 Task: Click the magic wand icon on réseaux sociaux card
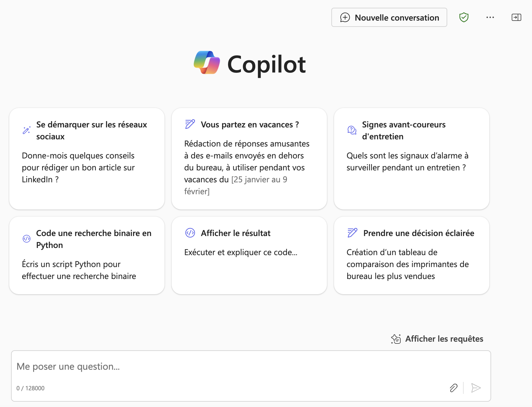point(26,130)
